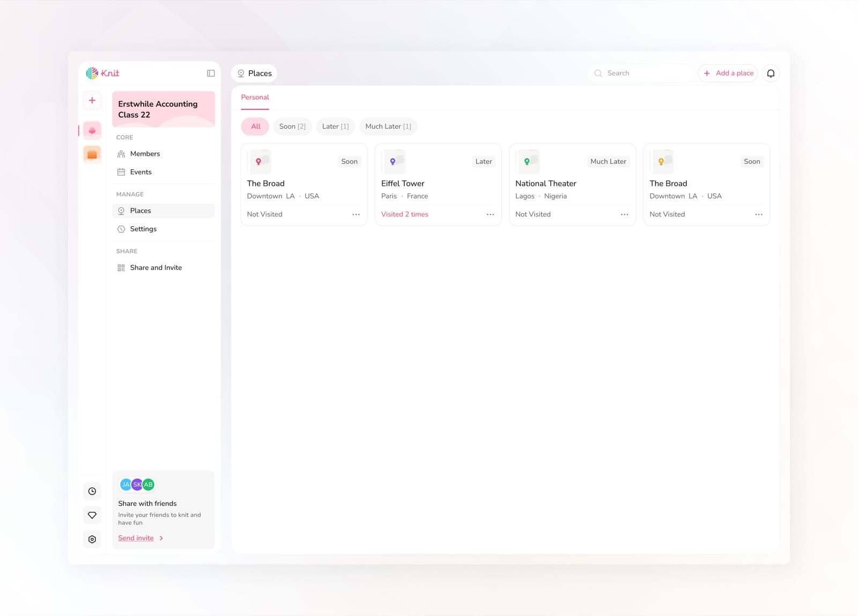Open Settings in the sidebar
Viewport: 858px width, 616px height.
click(164, 229)
